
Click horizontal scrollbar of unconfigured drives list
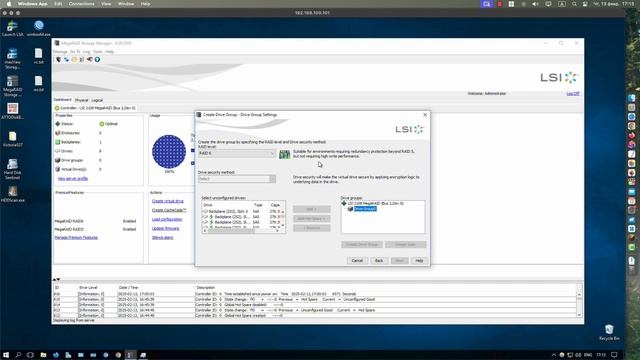[x=241, y=231]
